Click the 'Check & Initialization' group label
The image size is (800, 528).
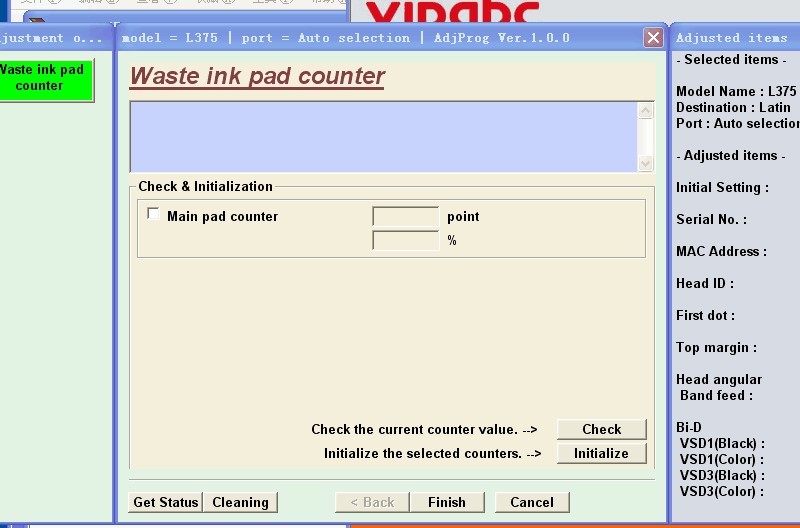(x=205, y=186)
